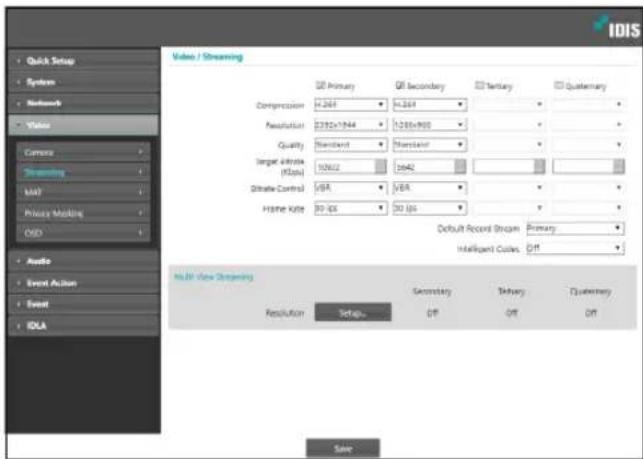The height and width of the screenshot is (459, 643).
Task: Open Intelligent Codec dropdown
Action: point(575,249)
